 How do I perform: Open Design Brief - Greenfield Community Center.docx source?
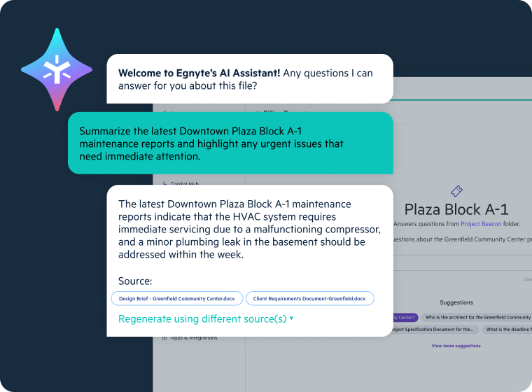pos(177,299)
